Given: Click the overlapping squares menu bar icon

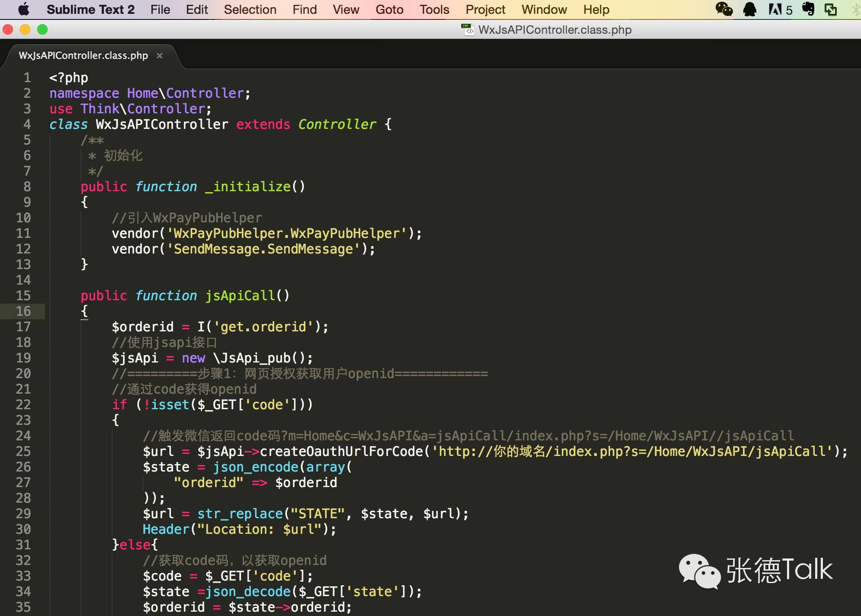Looking at the screenshot, I should tap(830, 10).
